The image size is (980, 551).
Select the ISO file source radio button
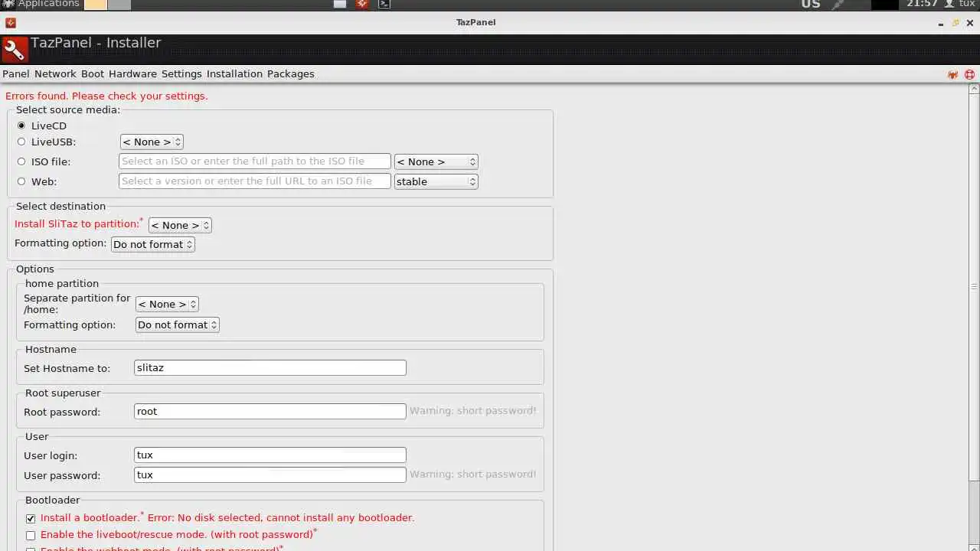21,161
